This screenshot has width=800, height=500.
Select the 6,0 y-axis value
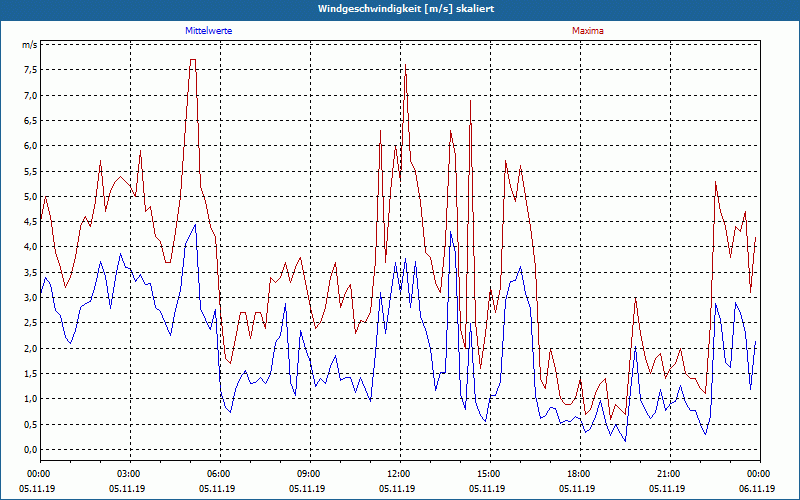point(31,146)
